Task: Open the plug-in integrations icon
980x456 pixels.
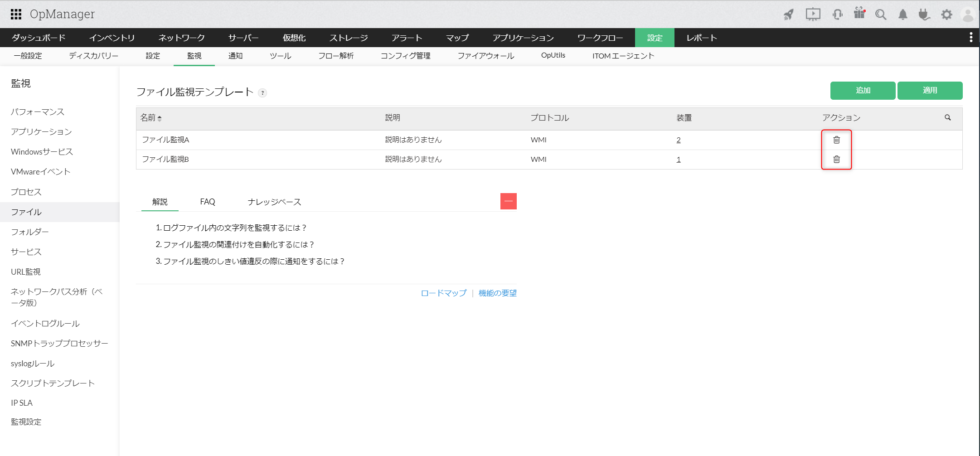Action: click(924, 14)
